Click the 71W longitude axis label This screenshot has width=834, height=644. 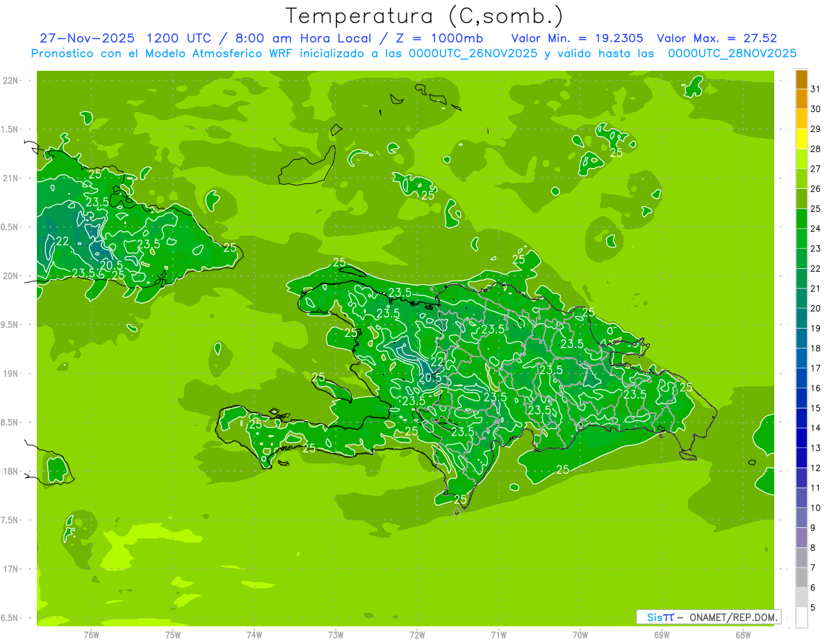point(498,635)
